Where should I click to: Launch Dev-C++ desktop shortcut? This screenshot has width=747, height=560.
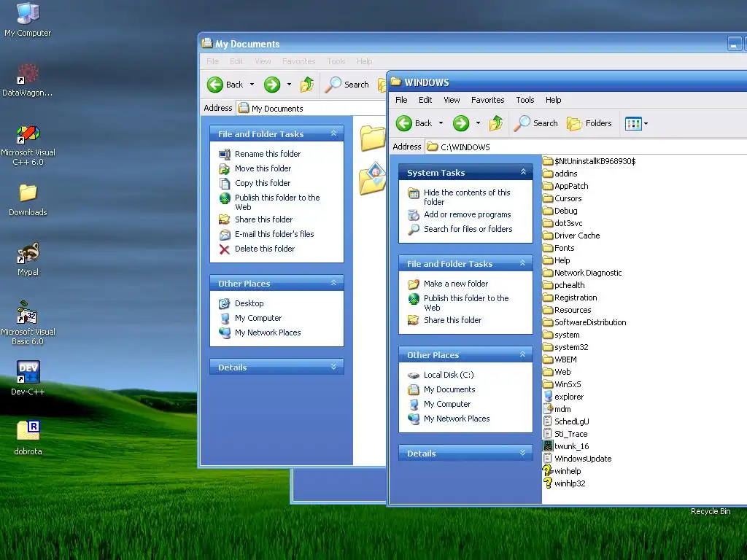(28, 378)
